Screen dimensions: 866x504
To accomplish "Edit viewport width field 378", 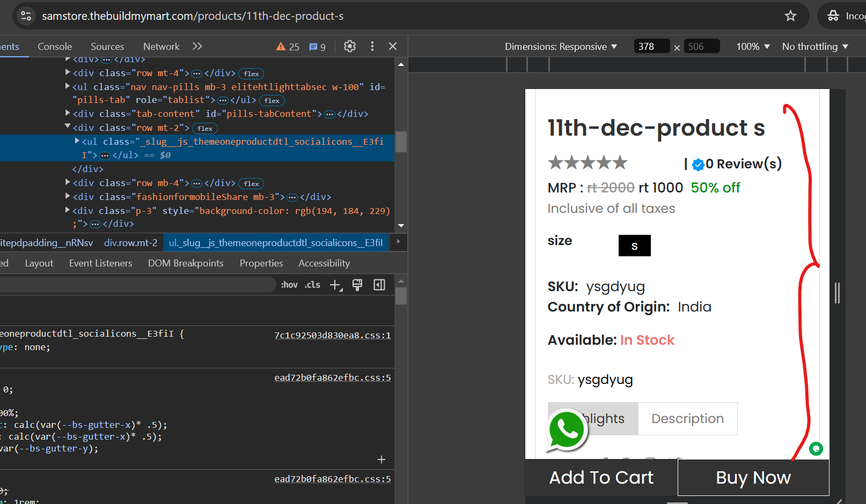I will [652, 47].
